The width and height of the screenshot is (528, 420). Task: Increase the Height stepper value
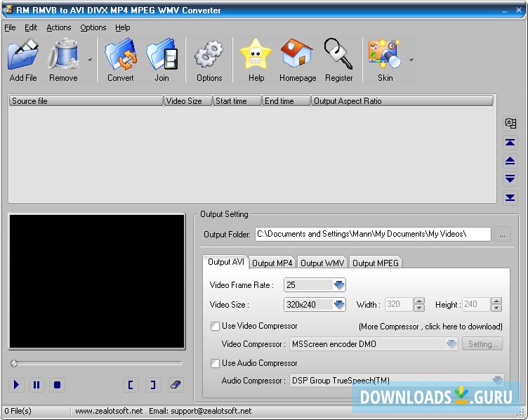pyautogui.click(x=496, y=301)
